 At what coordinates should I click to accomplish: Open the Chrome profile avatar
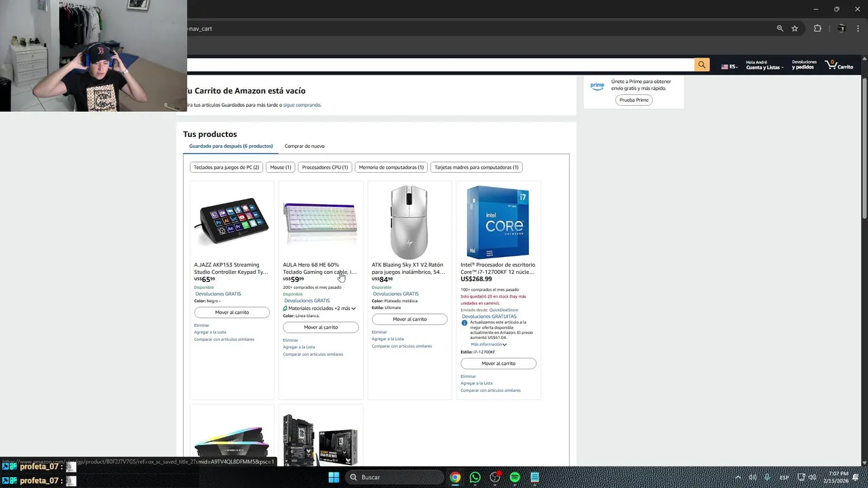point(841,28)
